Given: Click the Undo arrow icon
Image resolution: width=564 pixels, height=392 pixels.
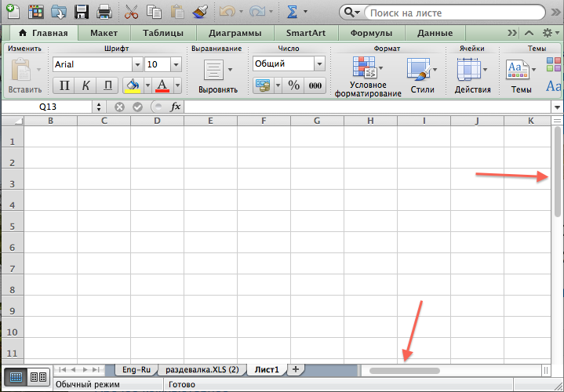Looking at the screenshot, I should click(227, 13).
